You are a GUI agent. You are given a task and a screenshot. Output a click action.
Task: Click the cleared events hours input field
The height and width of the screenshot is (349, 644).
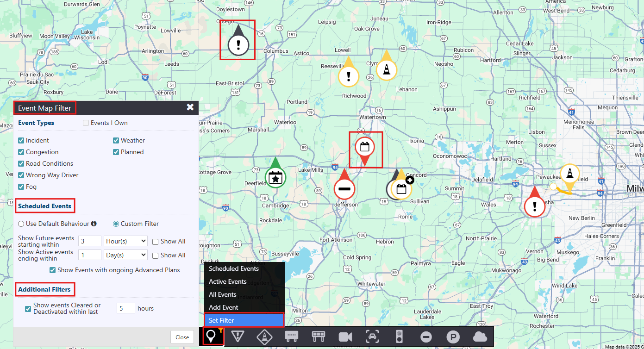point(125,308)
